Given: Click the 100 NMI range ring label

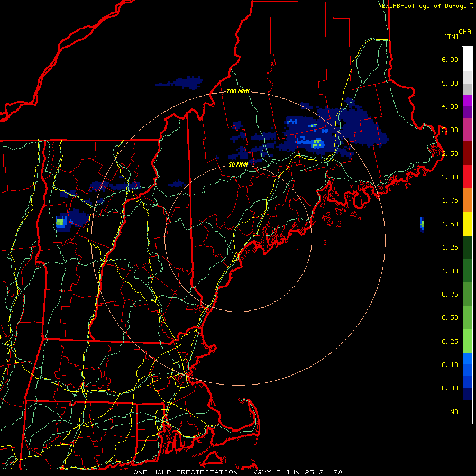Looking at the screenshot, I should click(x=239, y=91).
